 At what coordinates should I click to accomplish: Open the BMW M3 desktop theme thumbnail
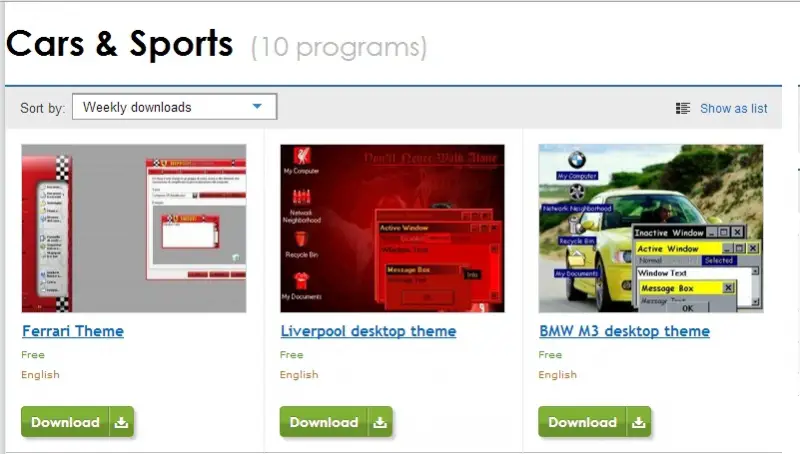(x=651, y=228)
